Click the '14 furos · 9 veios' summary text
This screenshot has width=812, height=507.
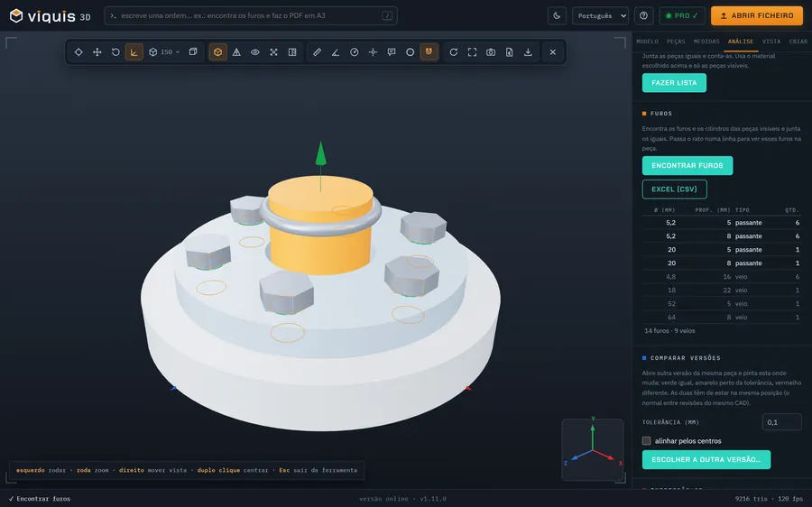coord(669,330)
